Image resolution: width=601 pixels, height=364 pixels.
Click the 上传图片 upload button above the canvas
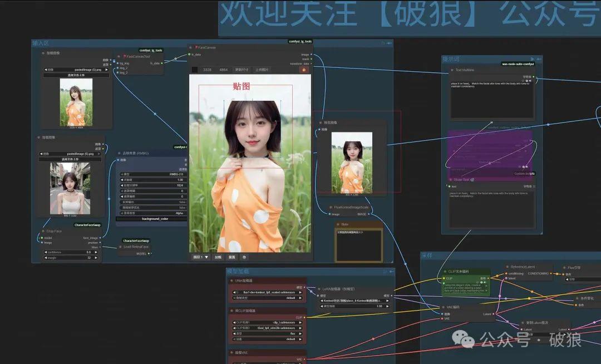262,70
